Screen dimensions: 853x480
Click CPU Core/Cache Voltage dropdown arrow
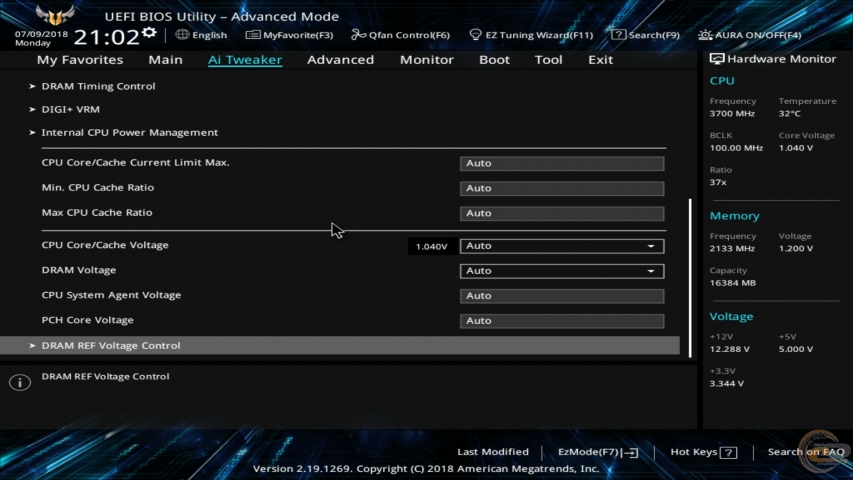point(651,246)
